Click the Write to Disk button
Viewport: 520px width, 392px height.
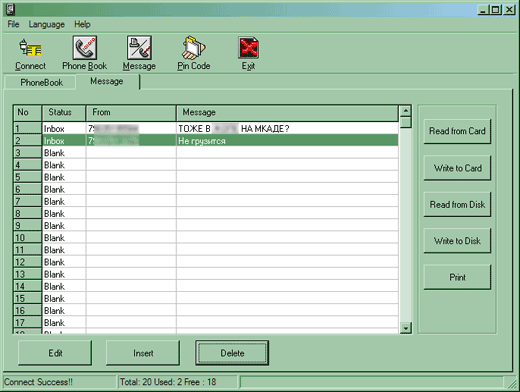tap(457, 241)
